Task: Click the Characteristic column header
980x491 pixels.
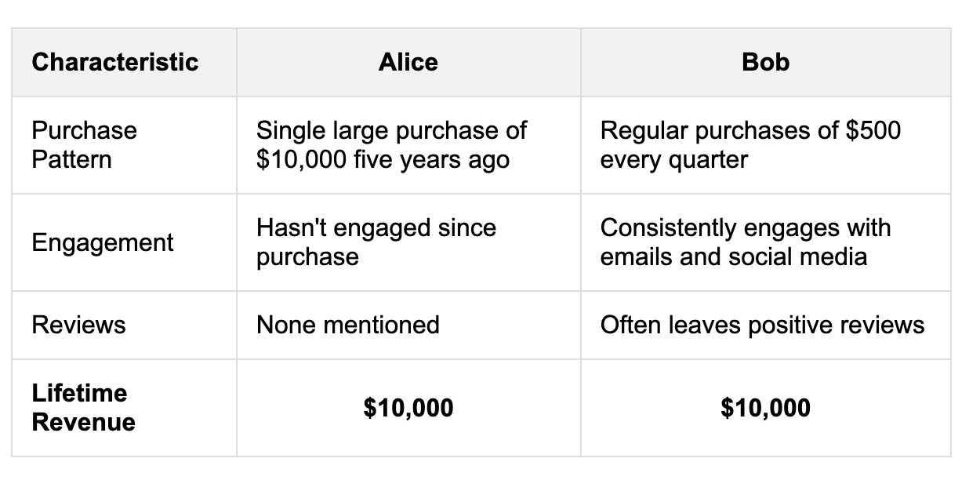Action: [x=115, y=62]
